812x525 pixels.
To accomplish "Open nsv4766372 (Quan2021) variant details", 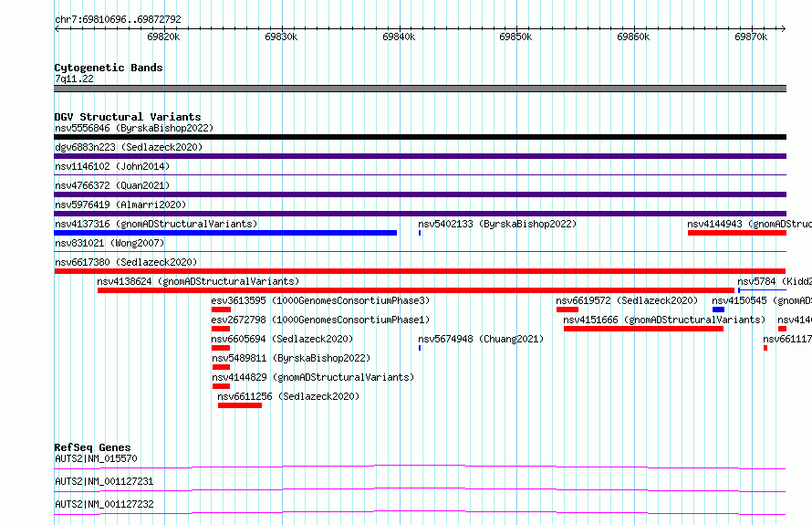I will 112,185.
